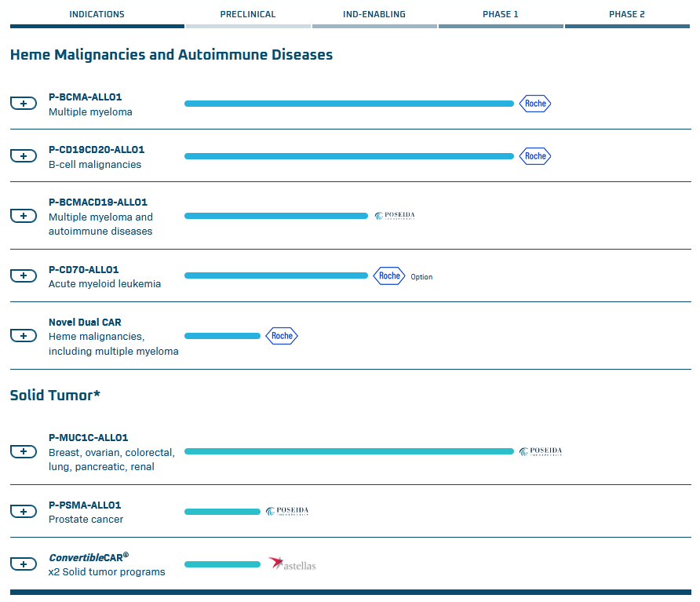
Task: Click the 'Acute myeloid leukemia' indication text
Action: pos(104,283)
